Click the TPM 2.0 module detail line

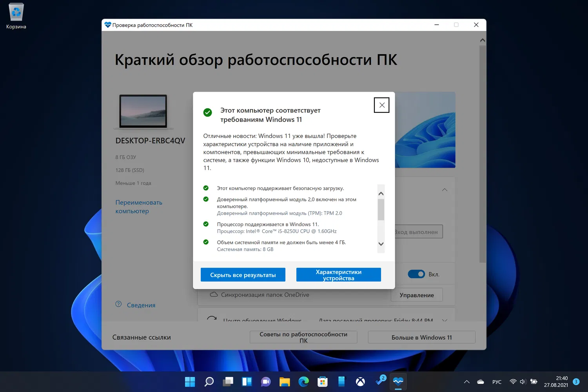pyautogui.click(x=279, y=213)
